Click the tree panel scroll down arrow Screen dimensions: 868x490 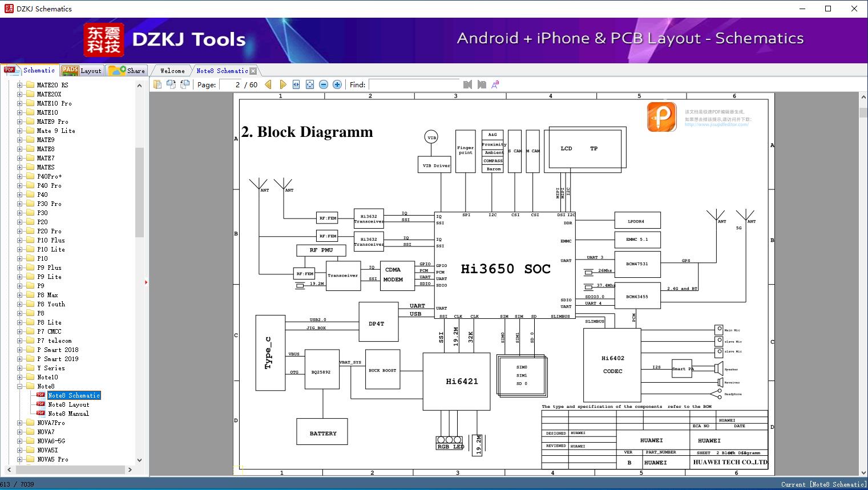point(140,460)
